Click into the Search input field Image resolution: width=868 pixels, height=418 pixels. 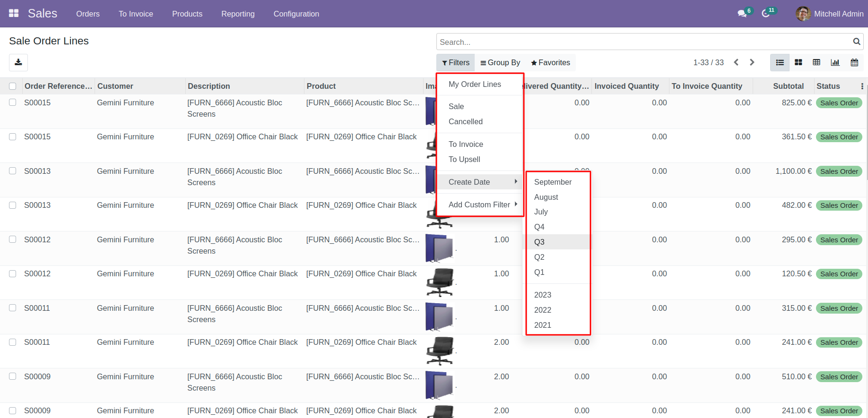click(643, 42)
